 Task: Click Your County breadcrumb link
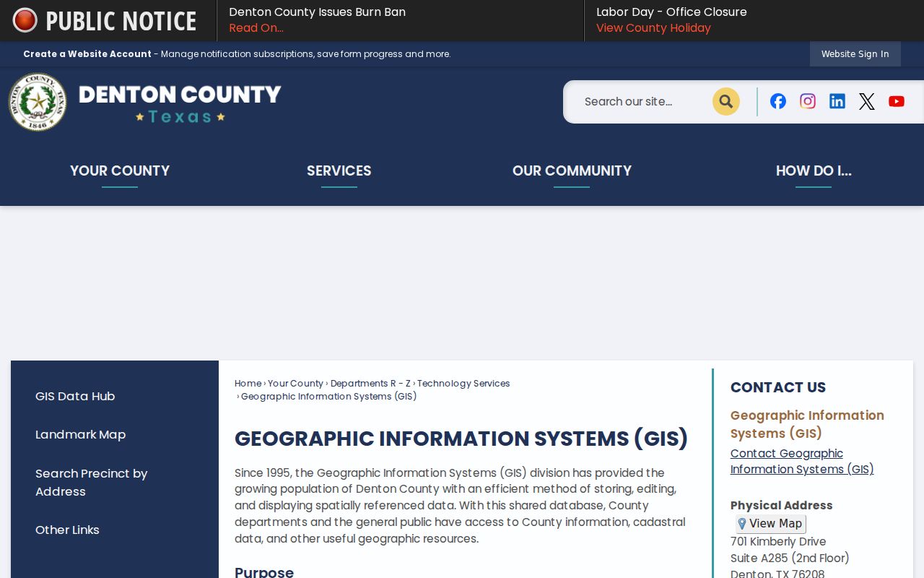tap(295, 384)
